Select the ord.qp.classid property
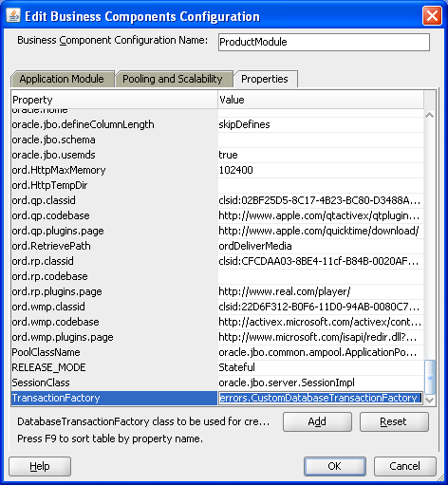The image size is (448, 485). (x=115, y=200)
